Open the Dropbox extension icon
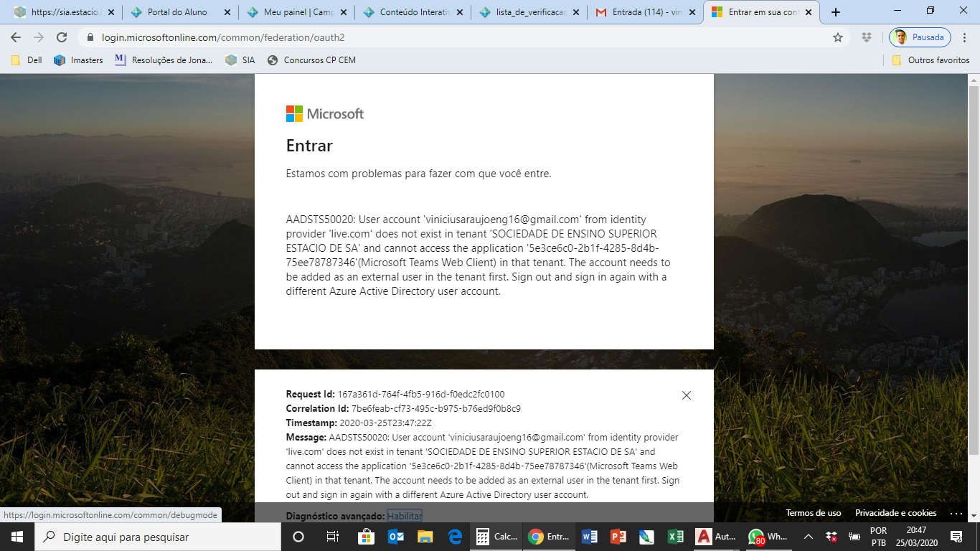The height and width of the screenshot is (551, 980). tap(867, 37)
